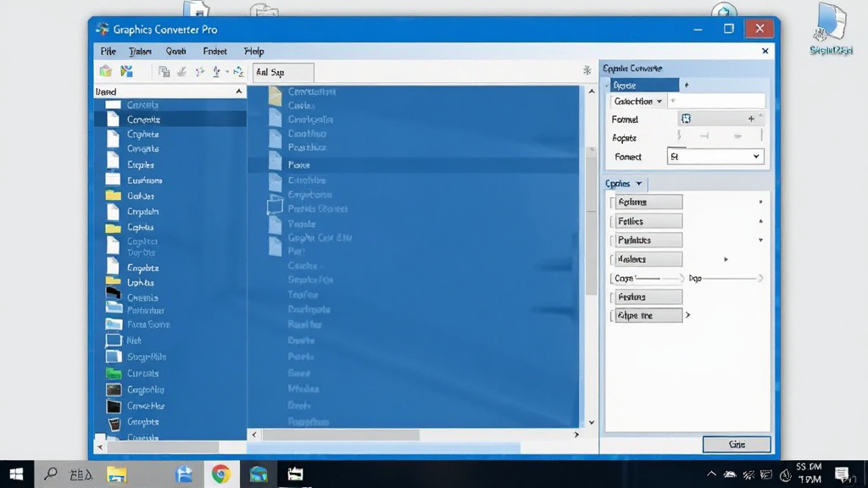This screenshot has width=868, height=488.
Task: Click the Anl Sap toolbar button
Action: point(283,73)
